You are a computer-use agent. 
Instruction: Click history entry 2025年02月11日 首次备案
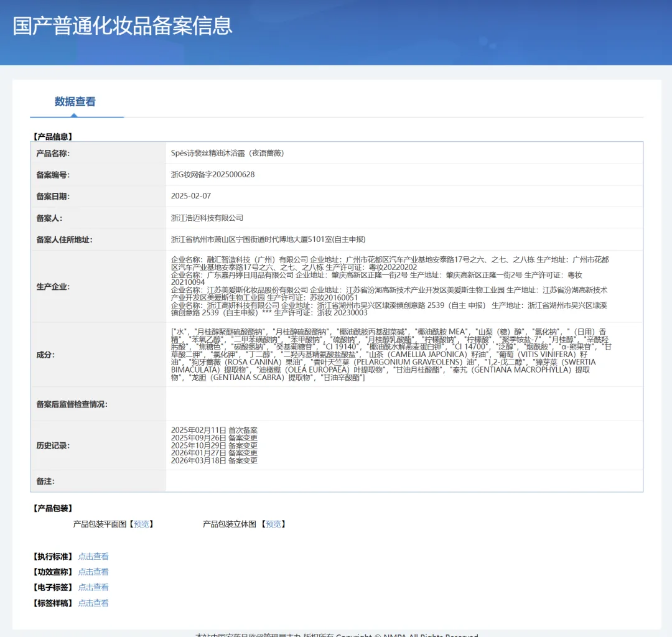click(x=214, y=430)
